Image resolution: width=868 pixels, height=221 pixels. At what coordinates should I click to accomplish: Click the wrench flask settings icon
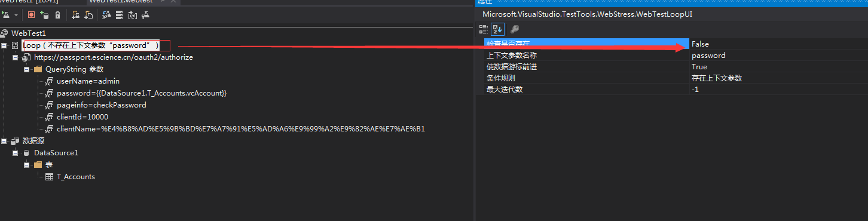click(146, 14)
